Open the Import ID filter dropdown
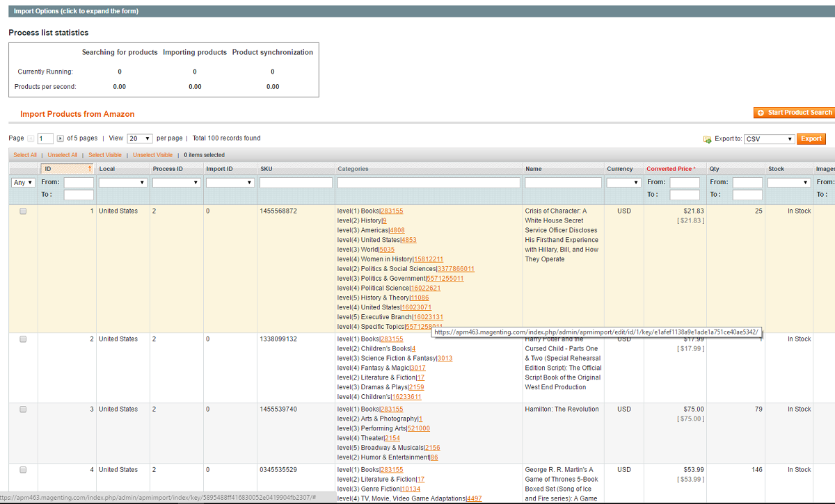835x504 pixels. point(230,183)
